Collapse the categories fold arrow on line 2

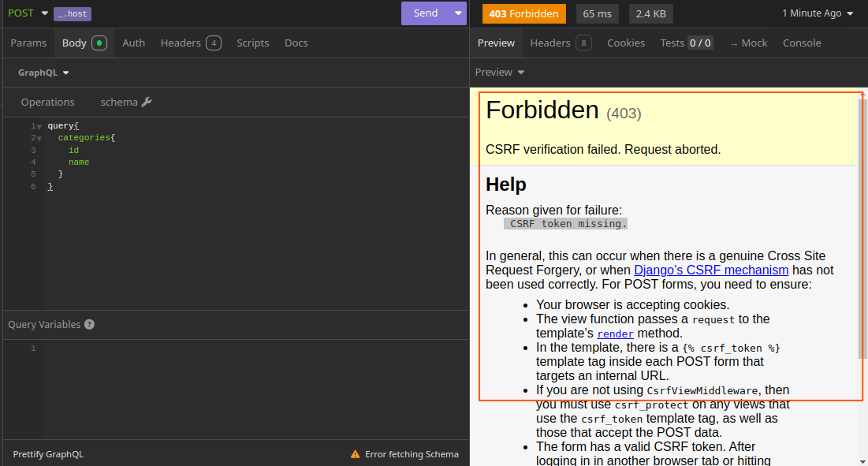pyautogui.click(x=39, y=138)
